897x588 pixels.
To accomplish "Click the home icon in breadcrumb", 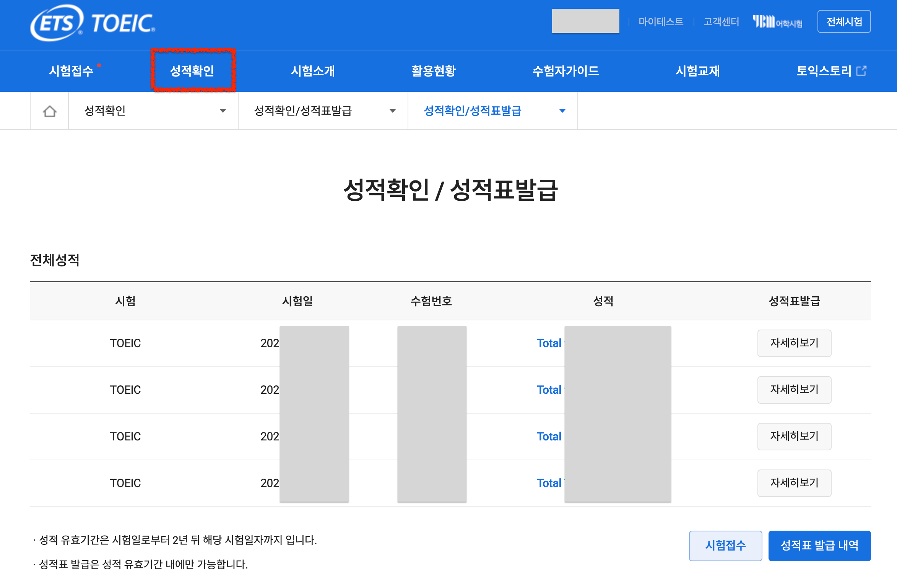I will 50,111.
